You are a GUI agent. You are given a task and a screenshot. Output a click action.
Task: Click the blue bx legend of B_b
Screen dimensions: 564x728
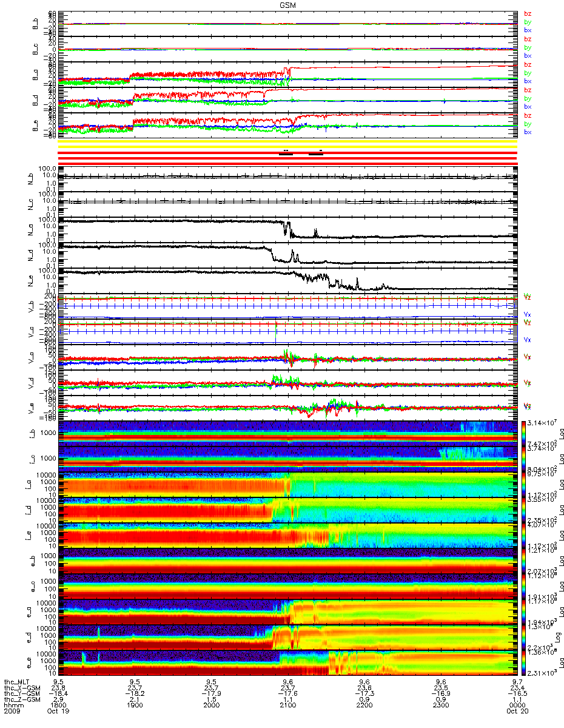pyautogui.click(x=528, y=30)
